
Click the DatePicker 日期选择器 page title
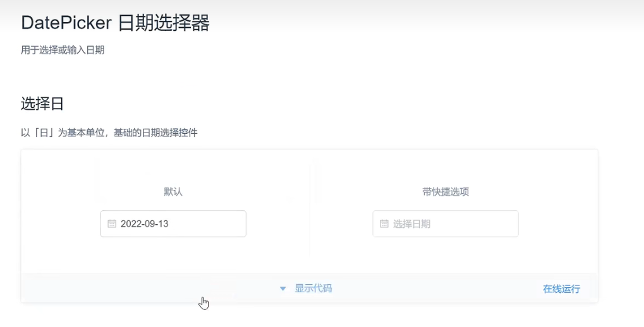[x=116, y=23]
